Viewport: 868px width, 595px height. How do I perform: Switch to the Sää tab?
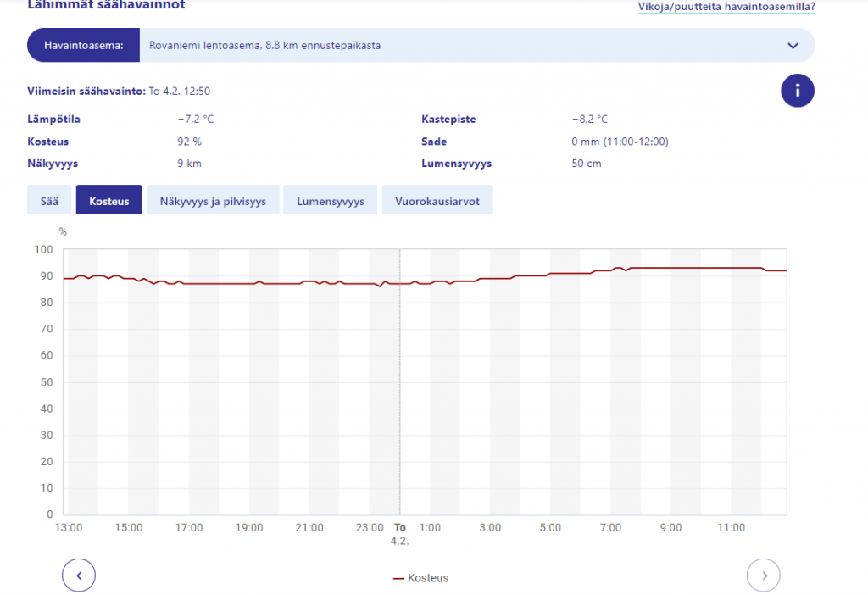[50, 202]
